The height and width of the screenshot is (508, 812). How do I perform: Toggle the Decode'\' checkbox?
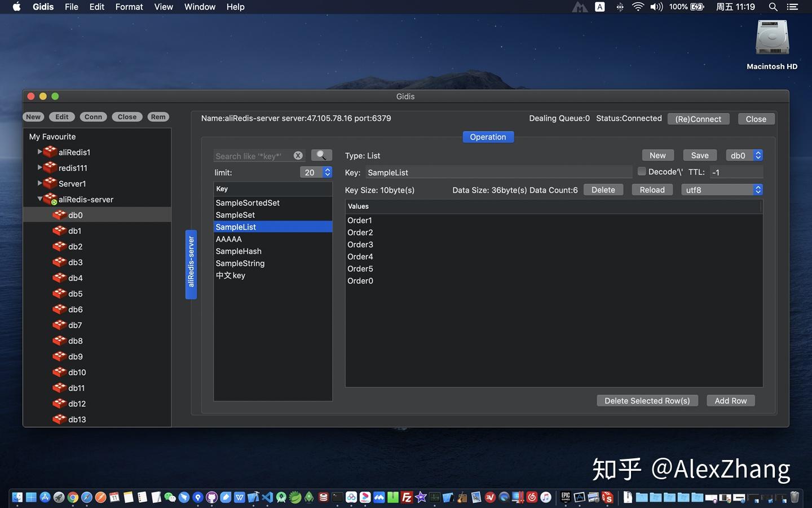(642, 172)
